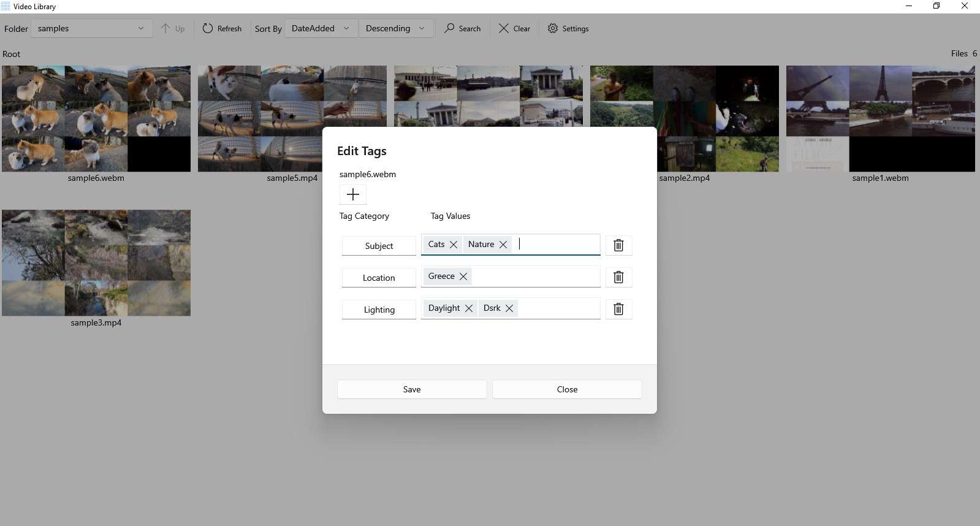
Task: Clear the current search filter
Action: tap(514, 29)
